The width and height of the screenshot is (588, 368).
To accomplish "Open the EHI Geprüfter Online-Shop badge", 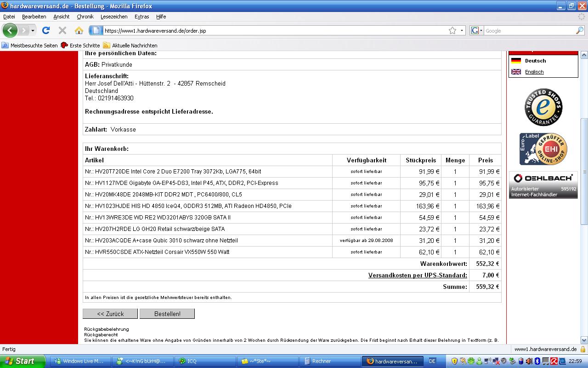I will (543, 149).
